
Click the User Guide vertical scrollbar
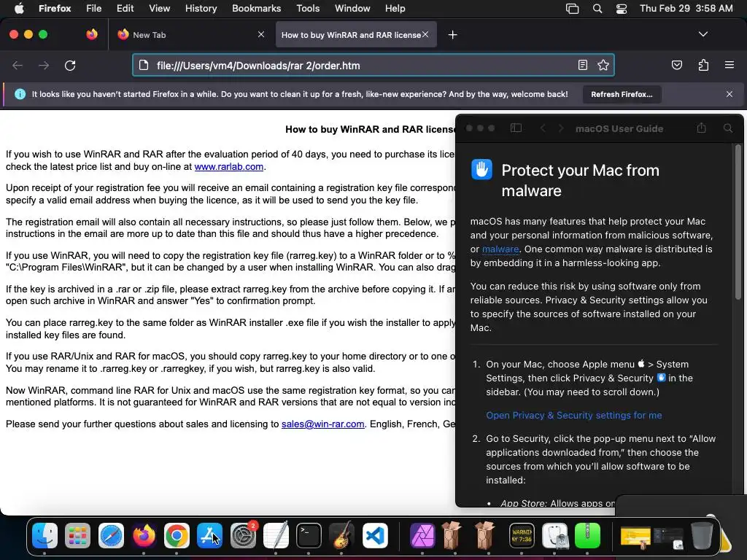[738, 222]
